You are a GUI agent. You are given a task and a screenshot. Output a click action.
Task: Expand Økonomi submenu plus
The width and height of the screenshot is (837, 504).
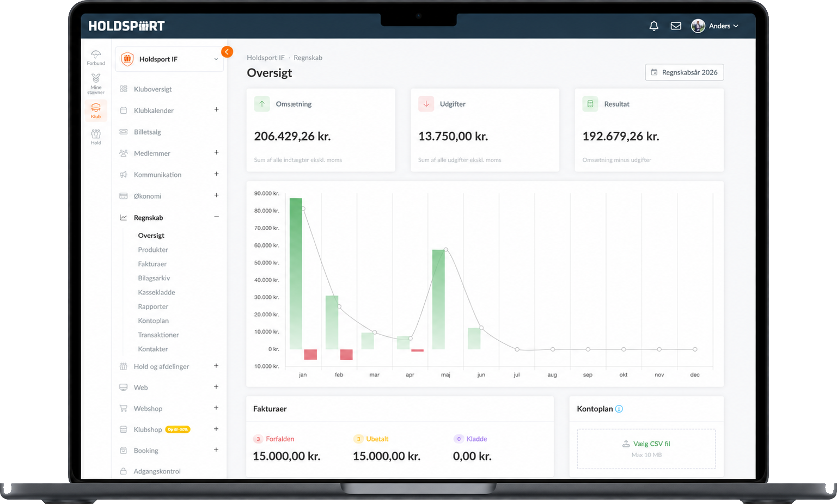[x=216, y=195]
